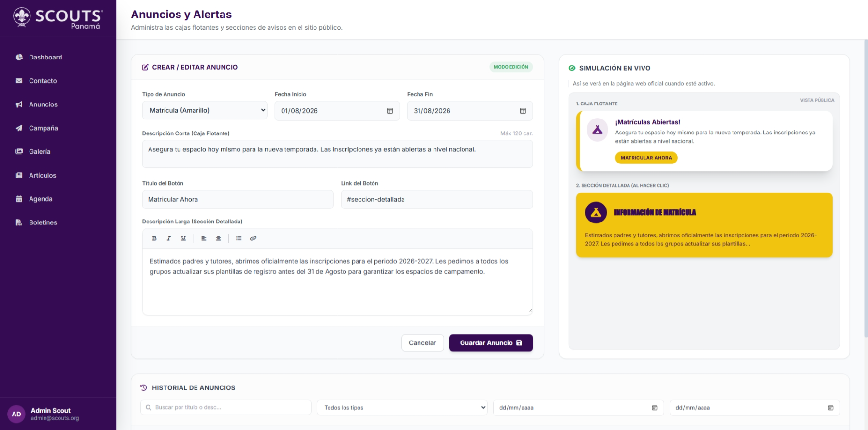Viewport: 868px width, 430px height.
Task: Click the Galería images icon
Action: (19, 152)
